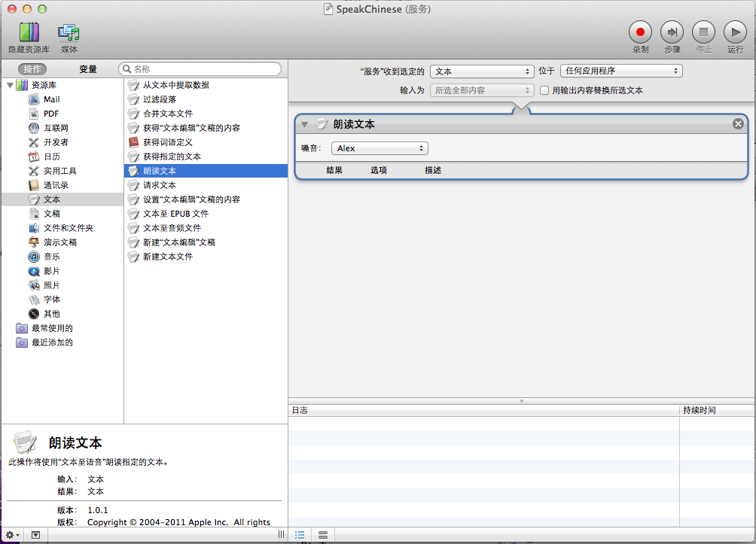
Task: Open the service input type 文本 dropdown
Action: [x=482, y=71]
